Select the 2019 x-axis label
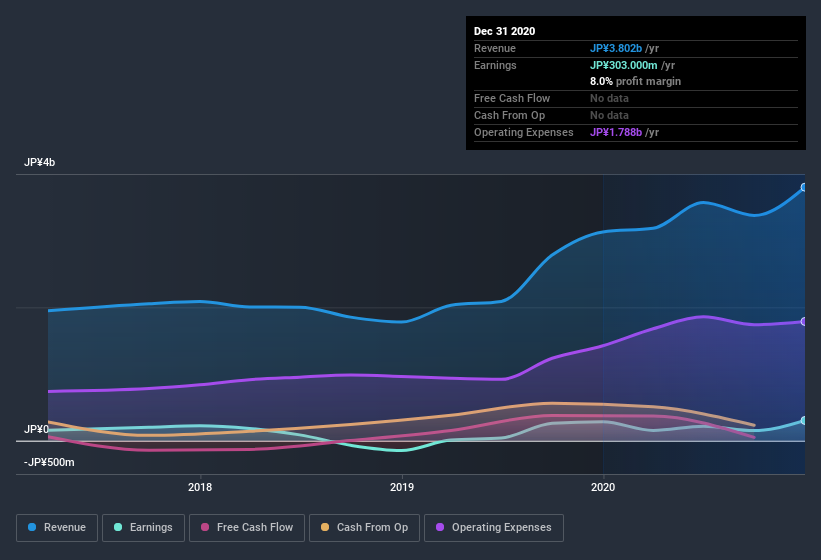This screenshot has width=821, height=560. pos(402,487)
